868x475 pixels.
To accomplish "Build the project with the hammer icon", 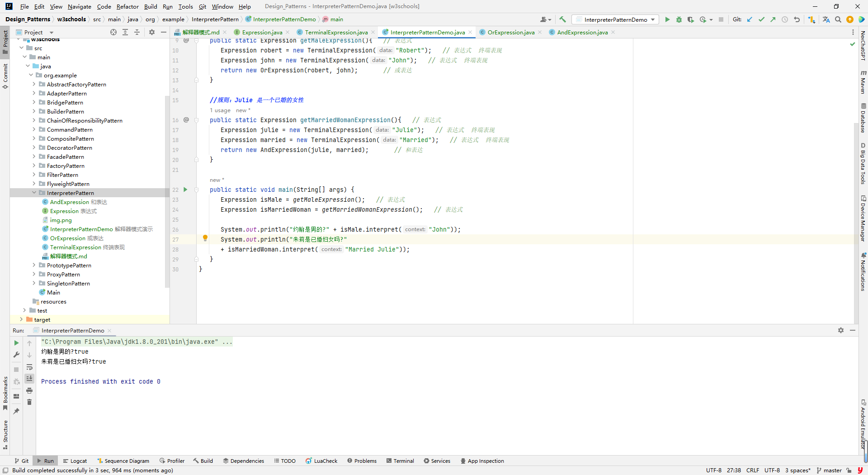I will (562, 19).
